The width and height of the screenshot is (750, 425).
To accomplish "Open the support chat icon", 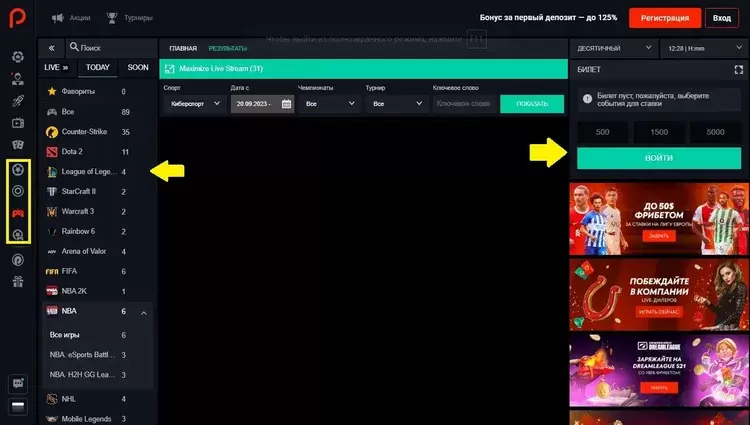I will coord(18,383).
